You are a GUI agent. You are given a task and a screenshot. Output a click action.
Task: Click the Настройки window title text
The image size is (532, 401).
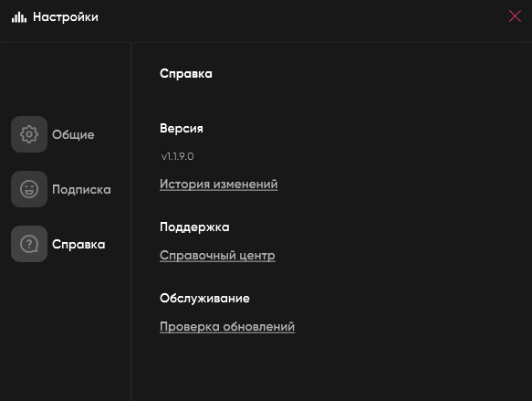[x=66, y=17]
